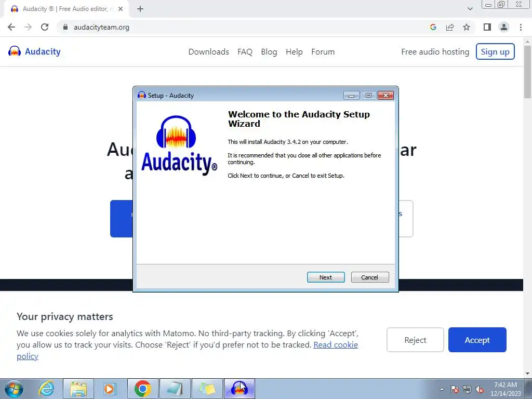Visit the Forum nav link
This screenshot has height=399, width=532.
point(323,52)
